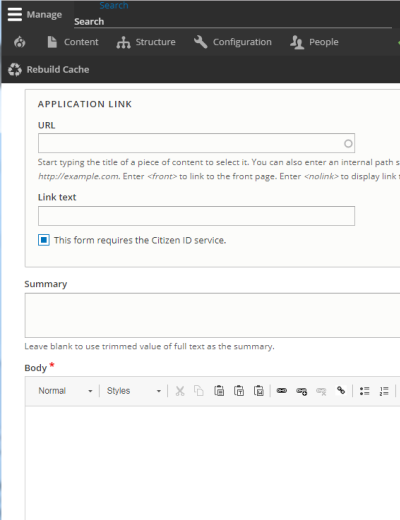400x520 pixels.
Task: Open the Drupal home droplet icon
Action: click(x=20, y=42)
